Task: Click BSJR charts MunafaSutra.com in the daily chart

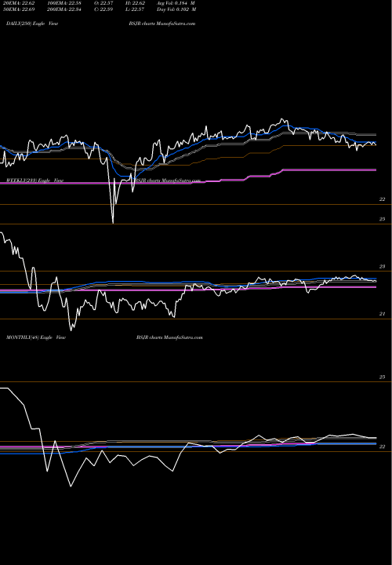Action: (x=162, y=24)
